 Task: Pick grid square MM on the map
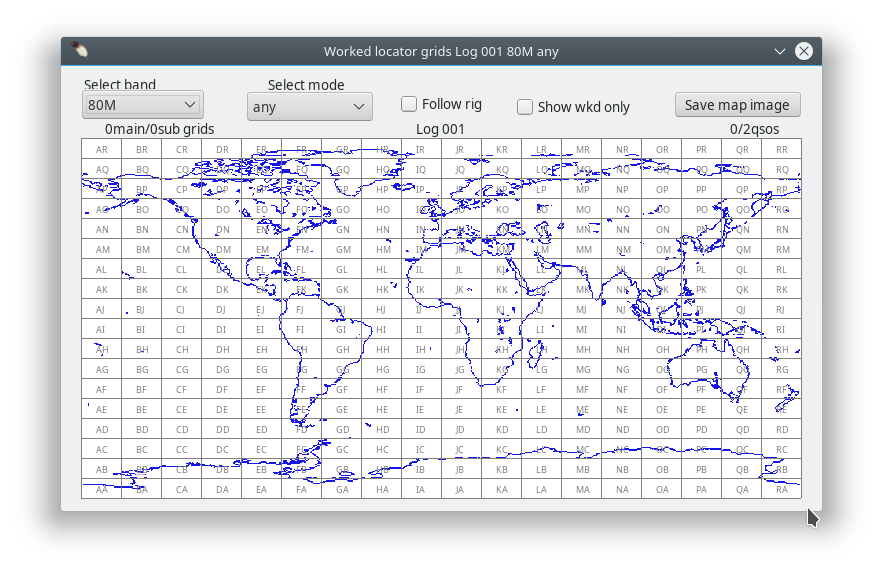point(582,249)
